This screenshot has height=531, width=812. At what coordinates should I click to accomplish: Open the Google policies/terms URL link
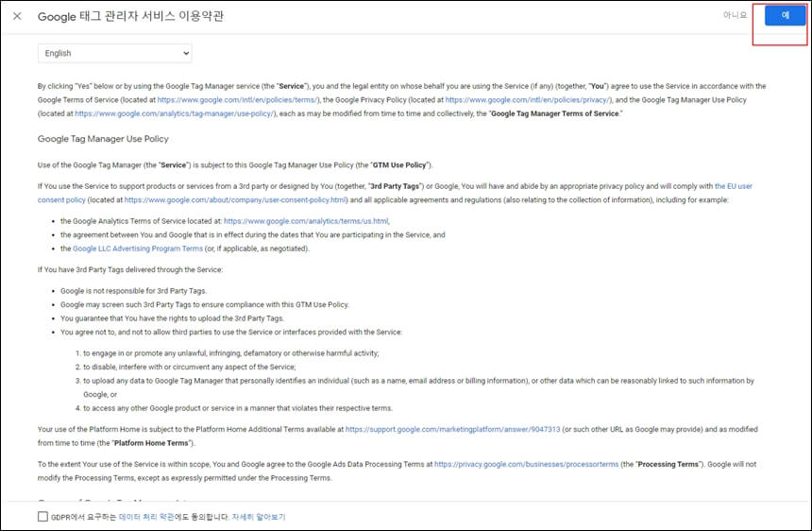click(237, 100)
